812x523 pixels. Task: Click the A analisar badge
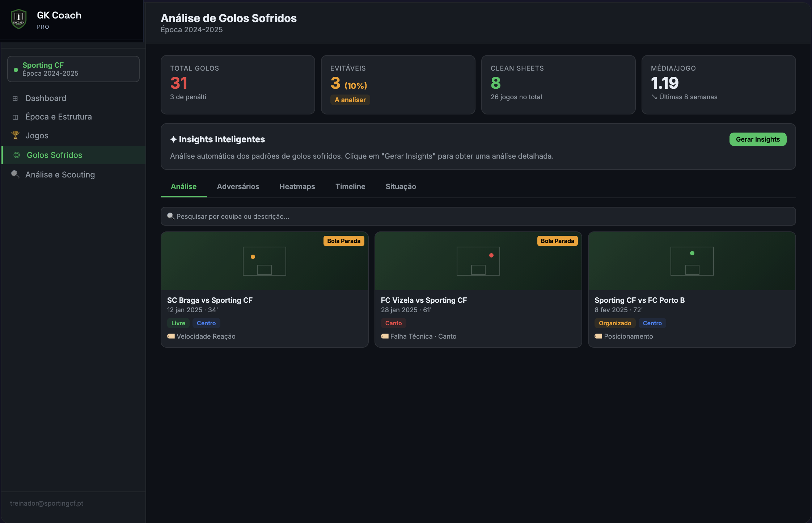350,100
